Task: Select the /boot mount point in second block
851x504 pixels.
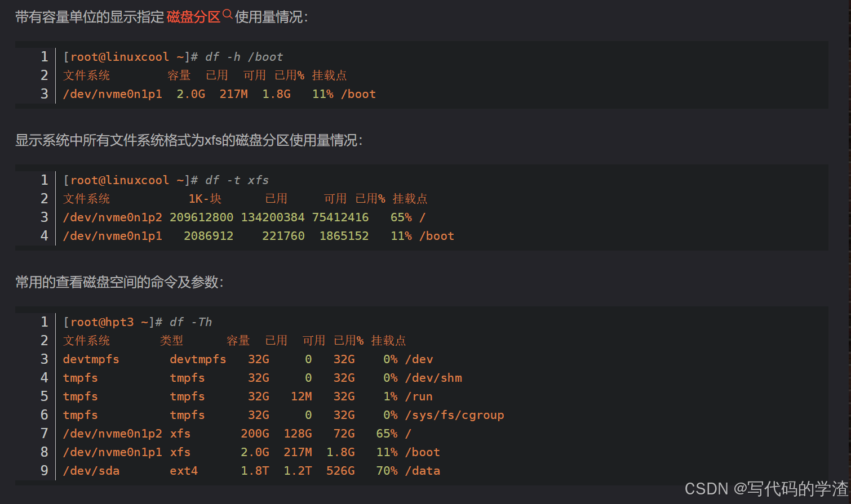Action: [437, 235]
